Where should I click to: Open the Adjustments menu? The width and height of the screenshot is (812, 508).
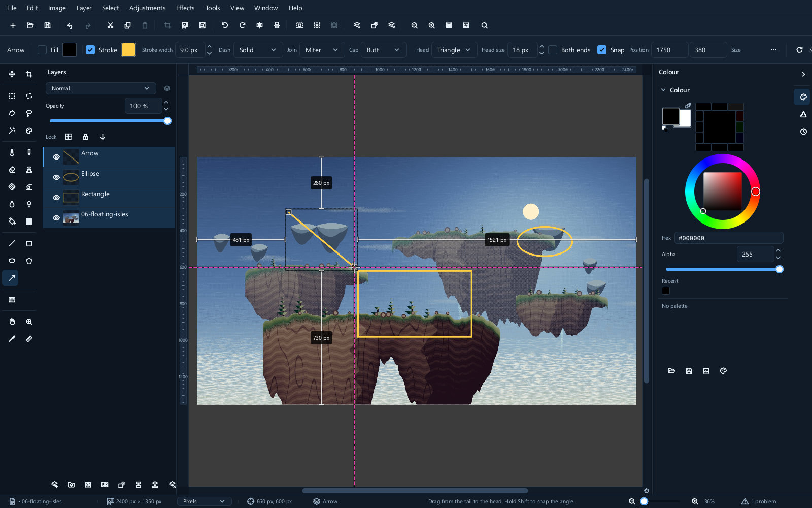tap(147, 8)
